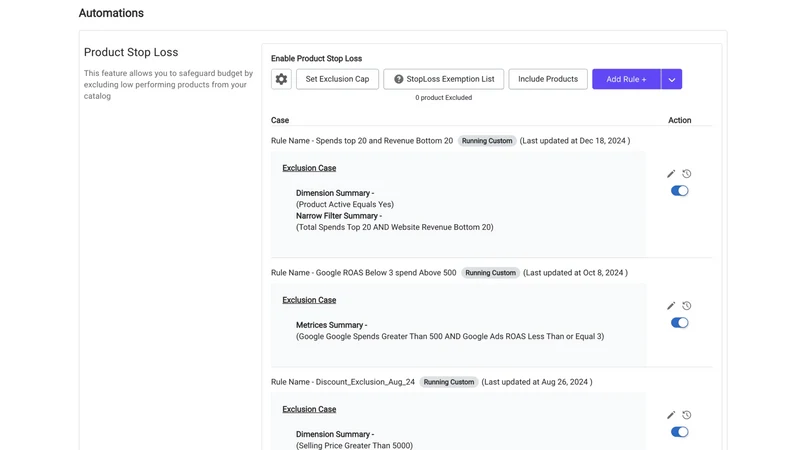Viewport: 800px width, 450px height.
Task: Click Running Custom badge of Google ROAS rule
Action: click(x=490, y=273)
